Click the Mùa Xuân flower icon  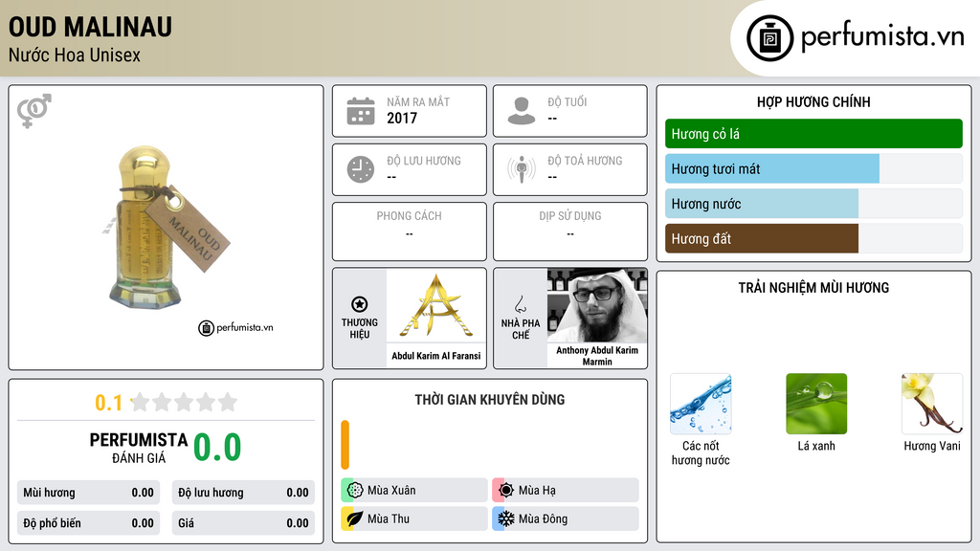coord(355,491)
